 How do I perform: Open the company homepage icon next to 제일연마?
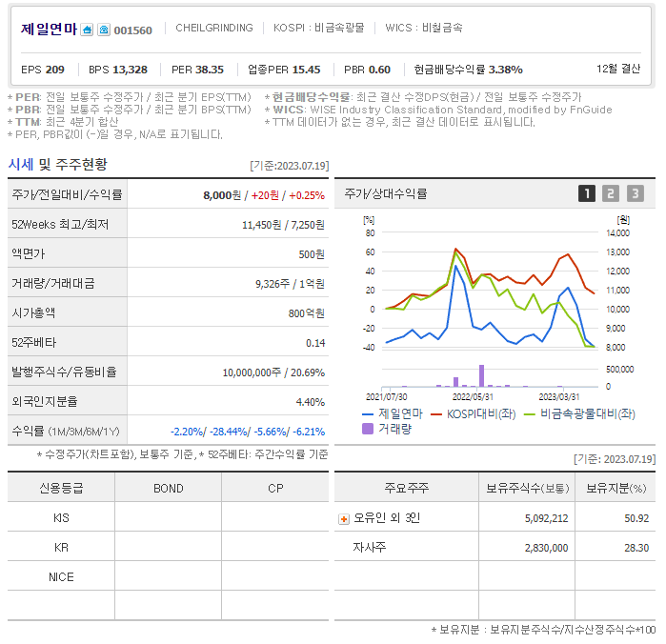(87, 30)
